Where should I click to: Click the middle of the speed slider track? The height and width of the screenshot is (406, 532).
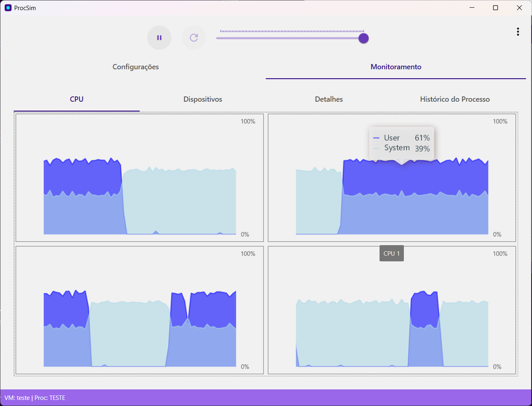pyautogui.click(x=290, y=38)
